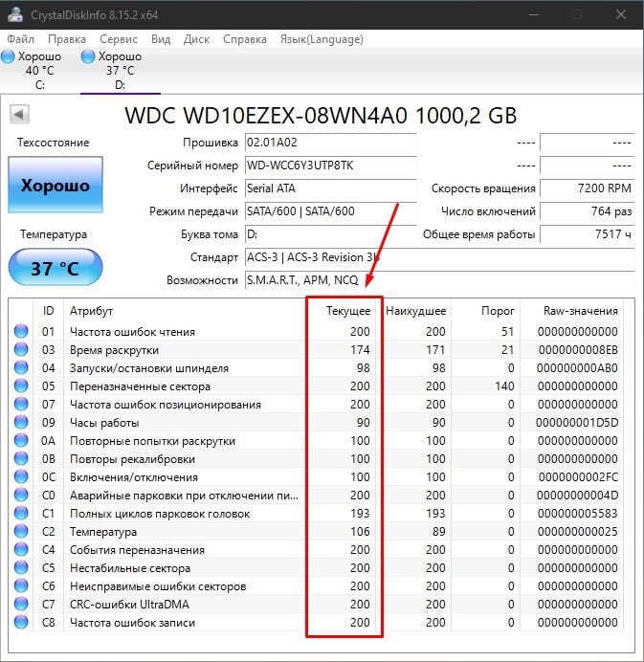644x662 pixels.
Task: Select the Время раскрутки row
Action: pos(317,349)
